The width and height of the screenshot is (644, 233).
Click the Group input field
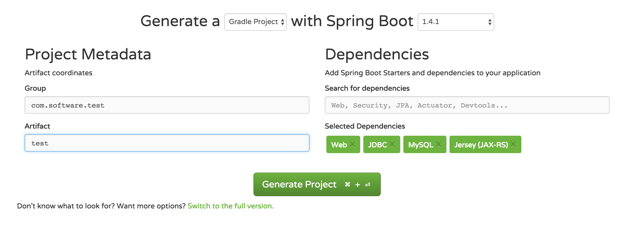click(x=167, y=105)
